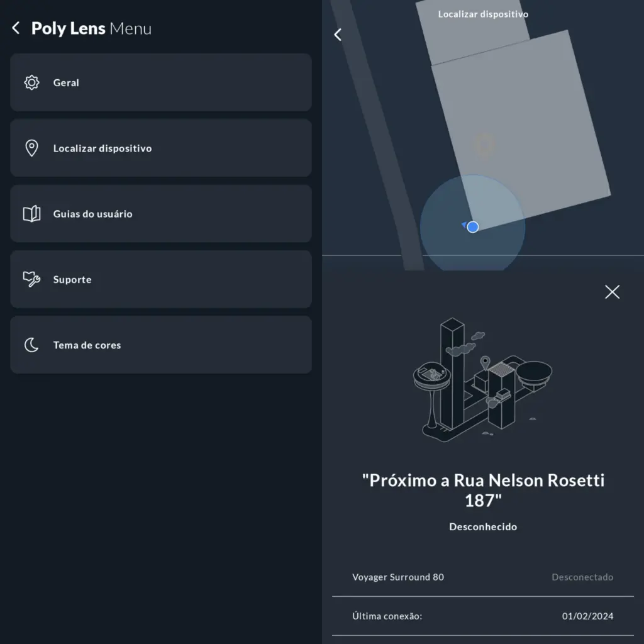This screenshot has width=644, height=644.
Task: Click the Voyager Surround 80 device row
Action: click(x=483, y=577)
